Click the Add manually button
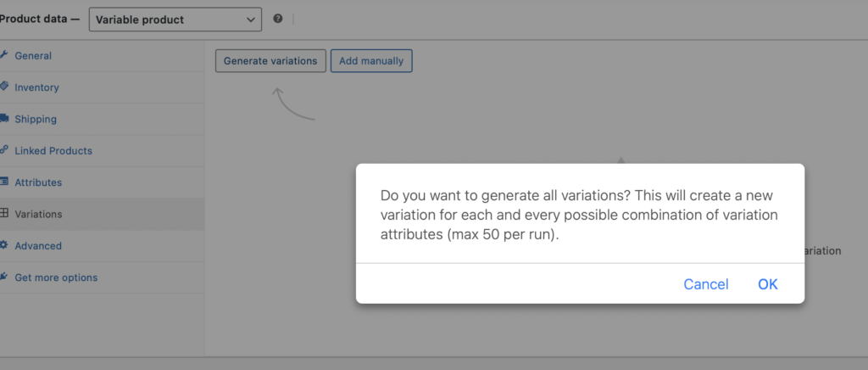868x370 pixels. pos(371,61)
